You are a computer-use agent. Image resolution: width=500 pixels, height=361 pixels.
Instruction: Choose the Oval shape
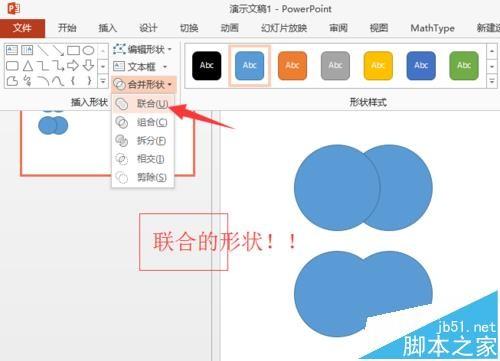88,50
